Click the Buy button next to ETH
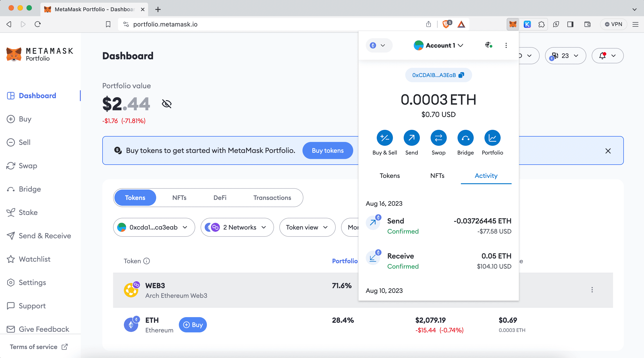The height and width of the screenshot is (358, 644). point(193,325)
